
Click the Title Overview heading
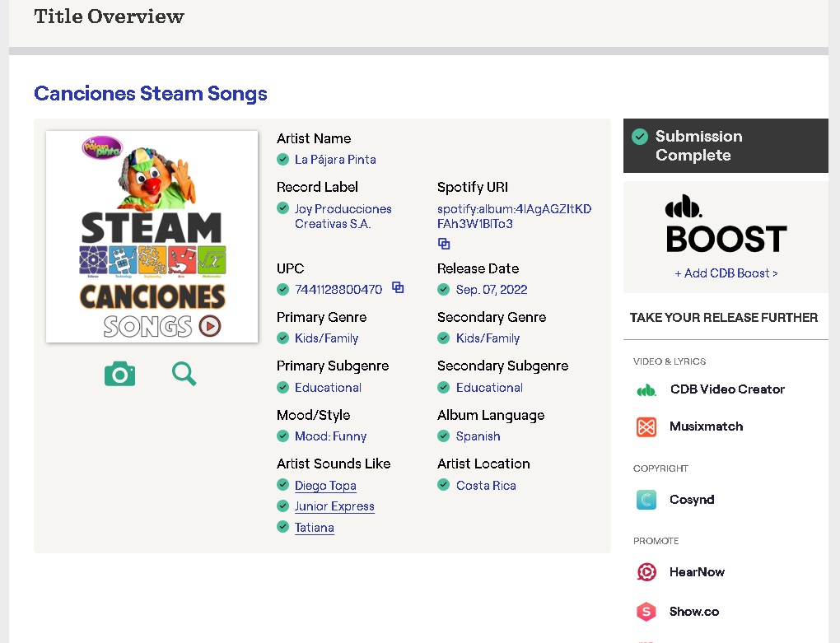click(x=110, y=16)
